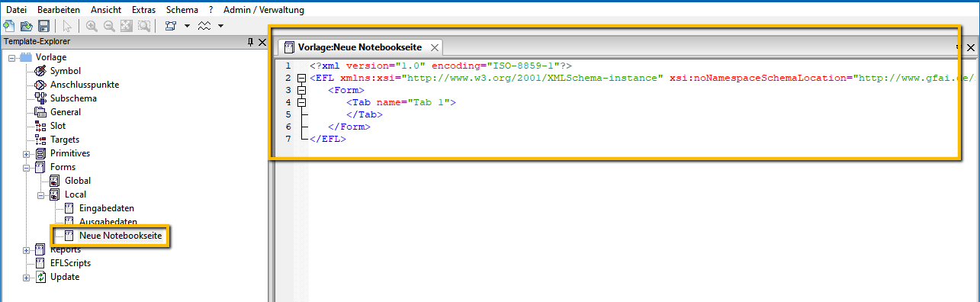980x302 pixels.
Task: Click the closing </Tab> tag
Action: click(364, 114)
